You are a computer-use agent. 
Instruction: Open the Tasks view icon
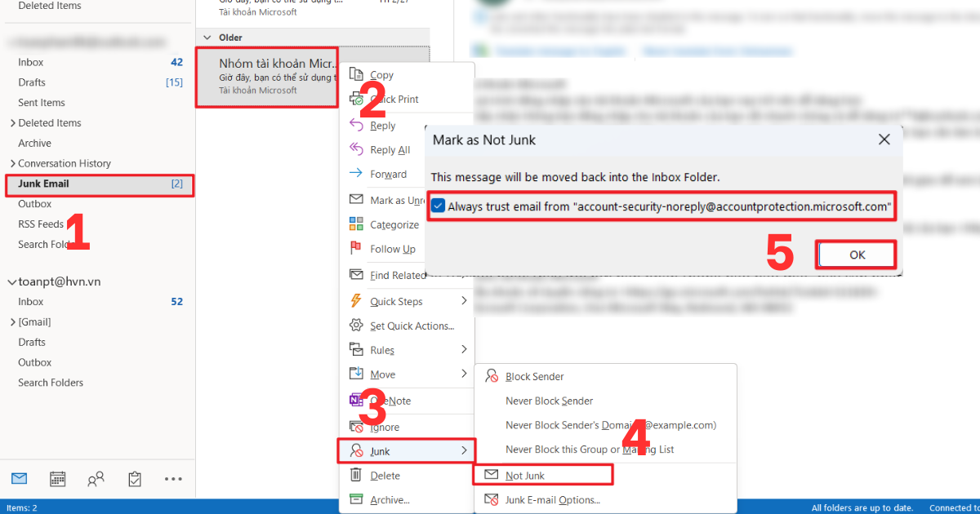coord(134,479)
